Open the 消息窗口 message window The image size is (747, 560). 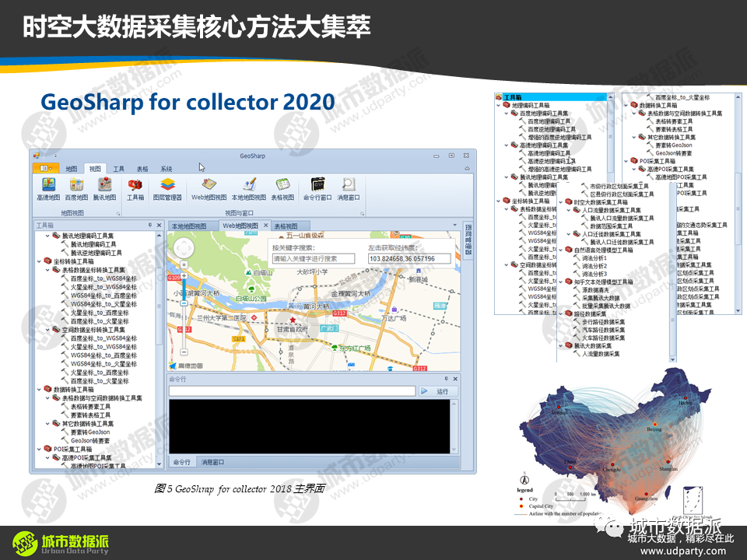point(349,189)
